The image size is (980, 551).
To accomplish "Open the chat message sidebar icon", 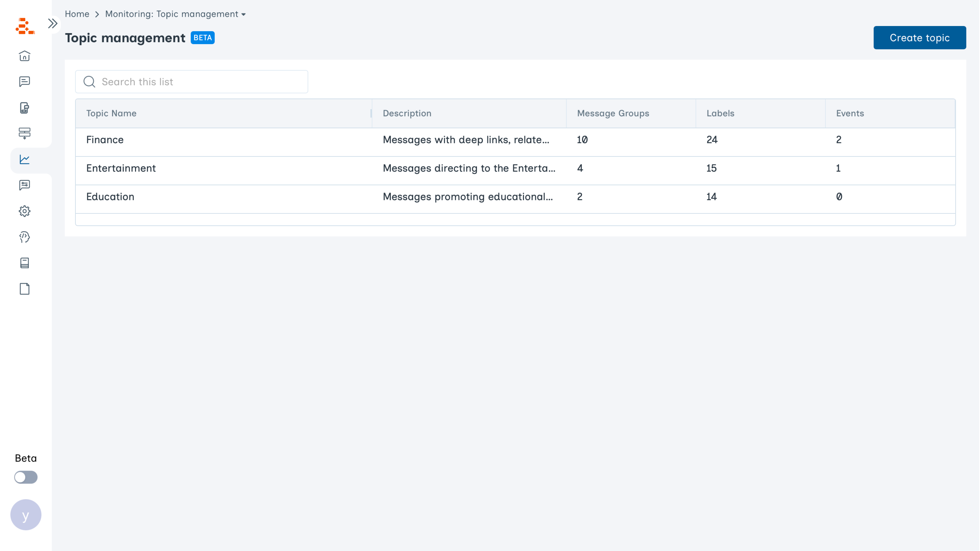I will point(25,82).
